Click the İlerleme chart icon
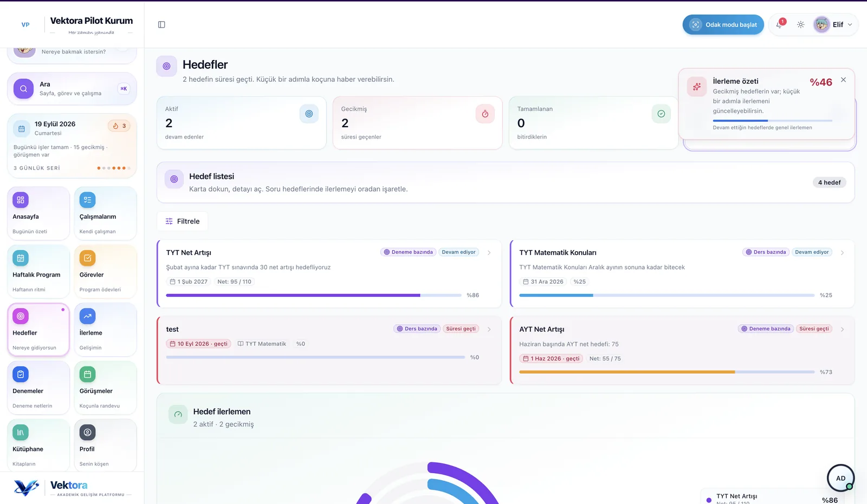 [87, 316]
